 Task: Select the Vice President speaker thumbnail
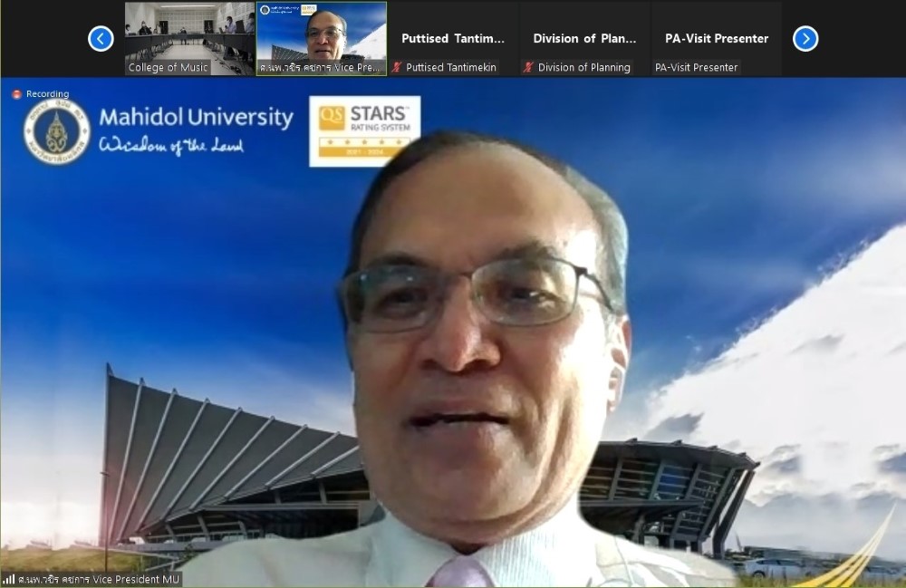[322, 39]
